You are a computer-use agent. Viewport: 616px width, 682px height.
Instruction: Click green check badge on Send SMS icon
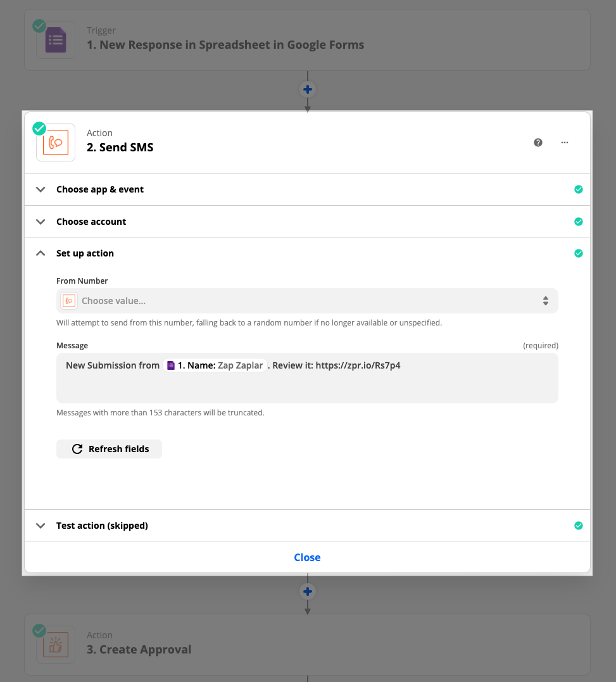tap(39, 129)
